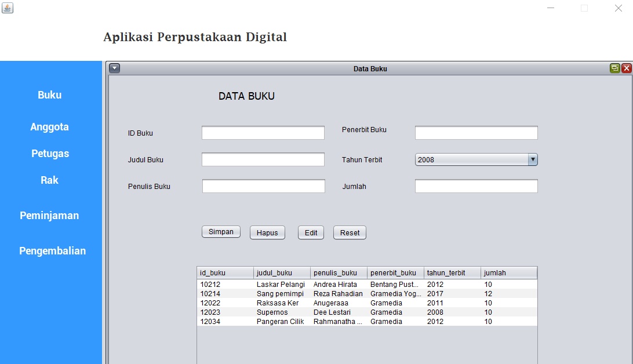Click the Dee Lestari author cell
Screen dimensions: 633x364
339,312
